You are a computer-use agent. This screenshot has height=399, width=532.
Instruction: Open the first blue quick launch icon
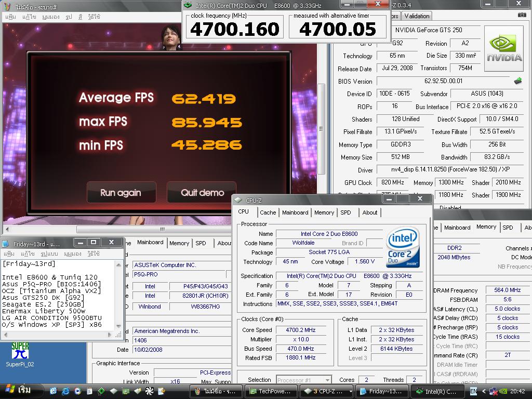click(x=54, y=391)
